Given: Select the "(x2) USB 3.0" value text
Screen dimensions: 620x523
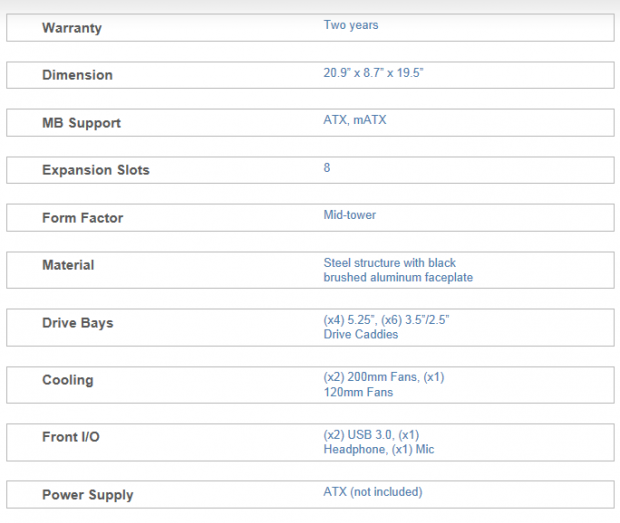Looking at the screenshot, I should pos(360,435).
